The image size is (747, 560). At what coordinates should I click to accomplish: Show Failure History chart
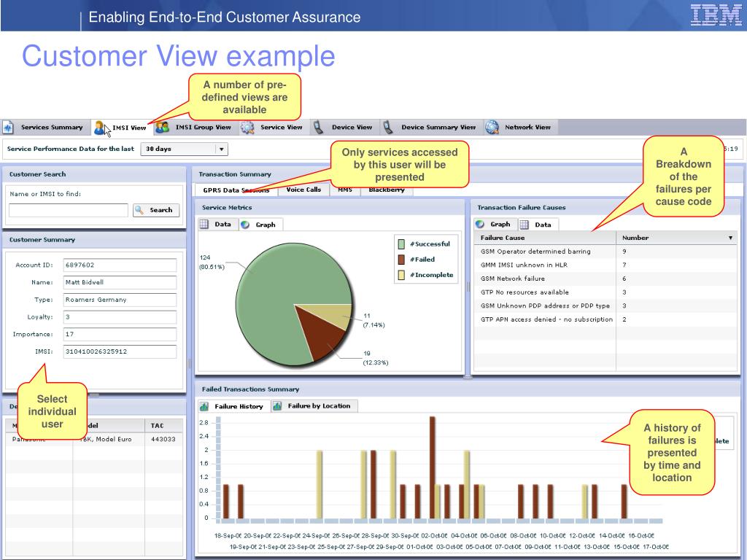point(233,406)
